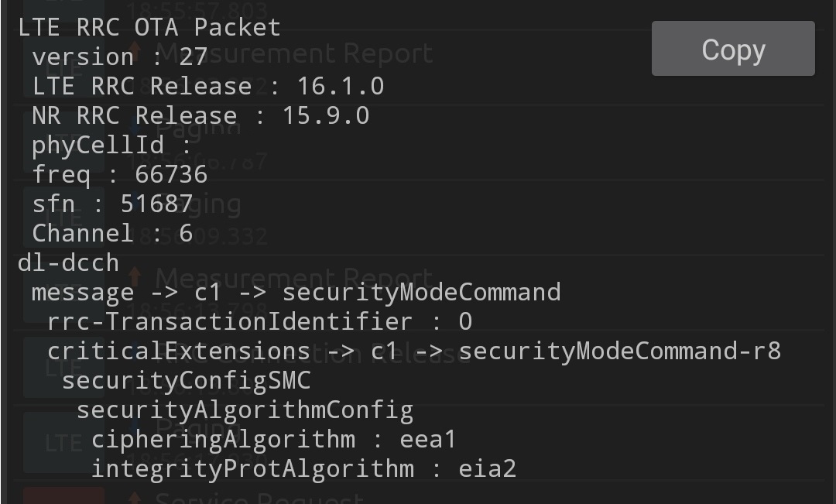Select the dl-dcch node
Image resolution: width=836 pixels, height=504 pixels.
(68, 262)
